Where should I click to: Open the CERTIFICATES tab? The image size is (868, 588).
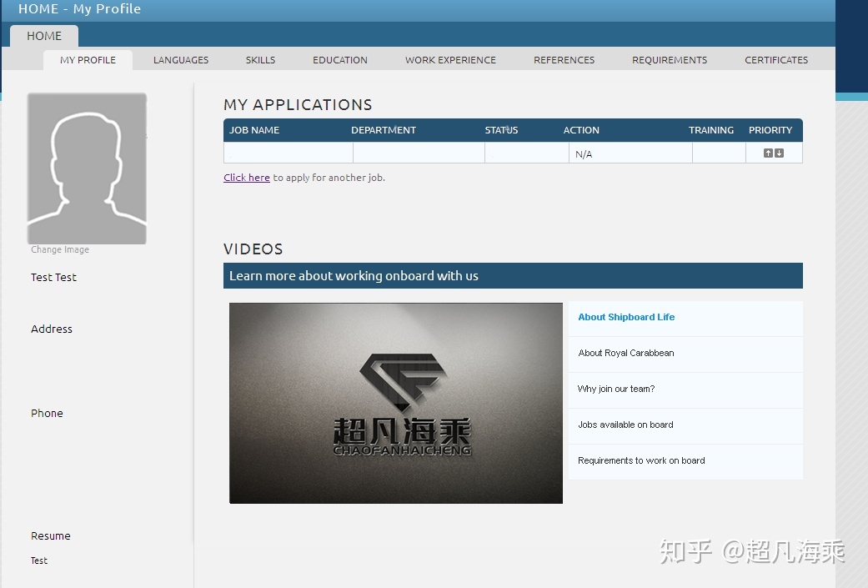776,60
